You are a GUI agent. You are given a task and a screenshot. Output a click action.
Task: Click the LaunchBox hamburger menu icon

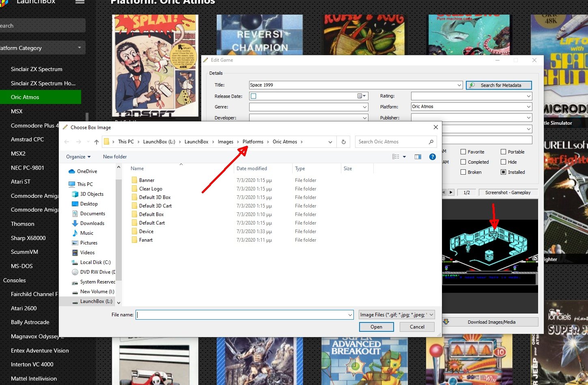tap(80, 2)
